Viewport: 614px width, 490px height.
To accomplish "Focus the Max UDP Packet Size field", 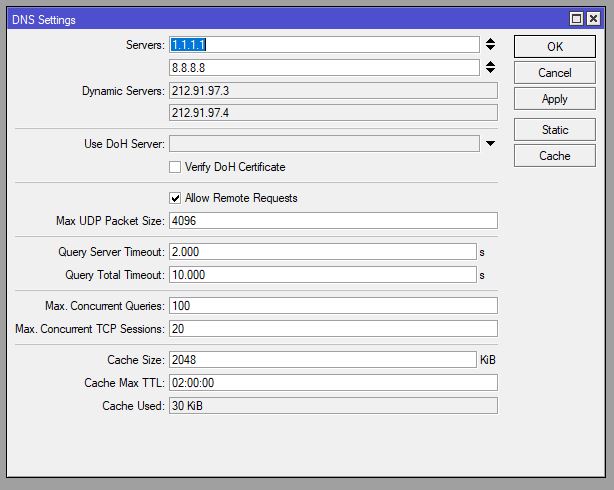I will pyautogui.click(x=333, y=221).
